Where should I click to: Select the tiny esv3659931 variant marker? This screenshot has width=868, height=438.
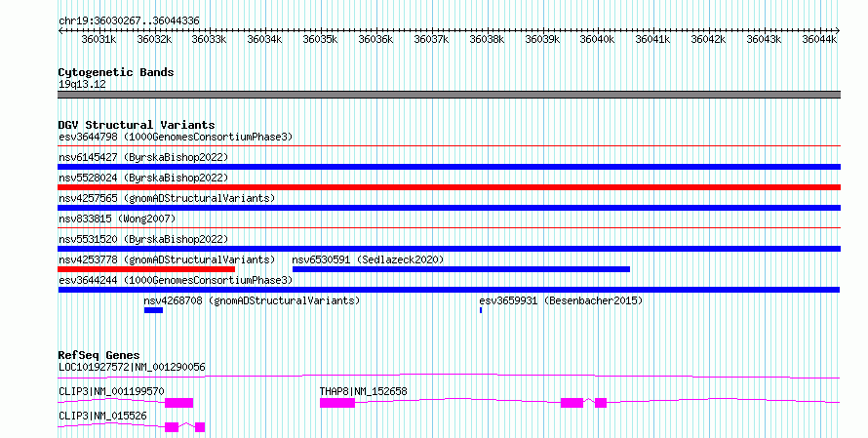[x=481, y=310]
